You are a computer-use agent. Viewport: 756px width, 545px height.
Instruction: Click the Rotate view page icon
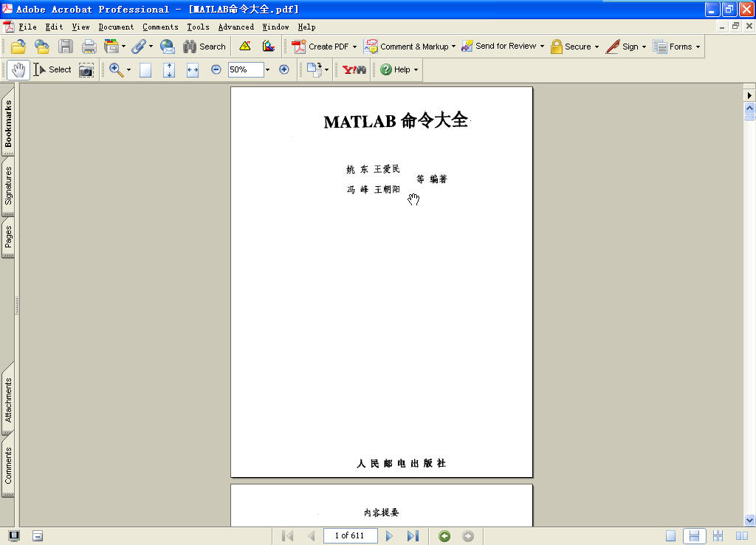315,70
